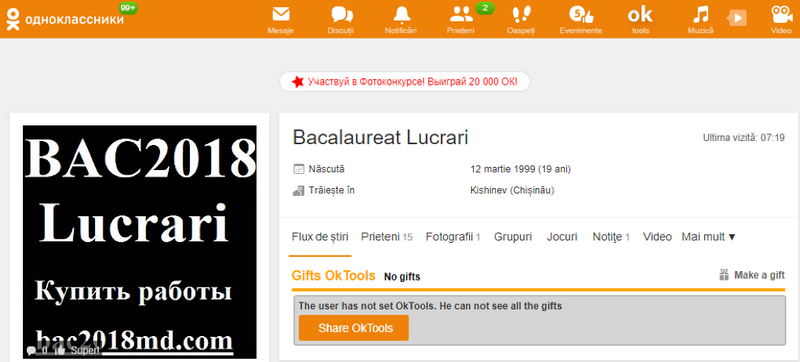Image resolution: width=800 pixels, height=362 pixels.
Task: Open the Oaspeți footprints icon
Action: click(x=521, y=14)
